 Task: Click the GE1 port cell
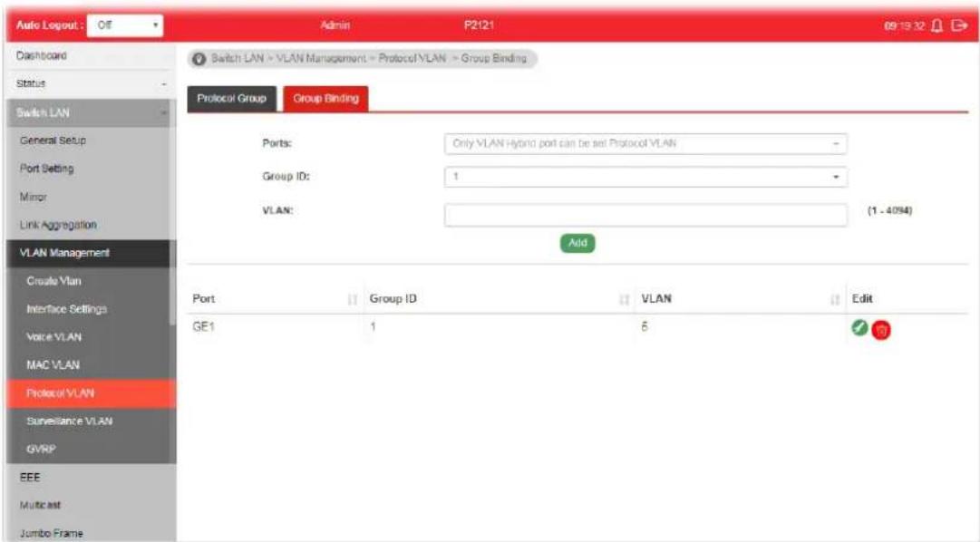tap(203, 327)
